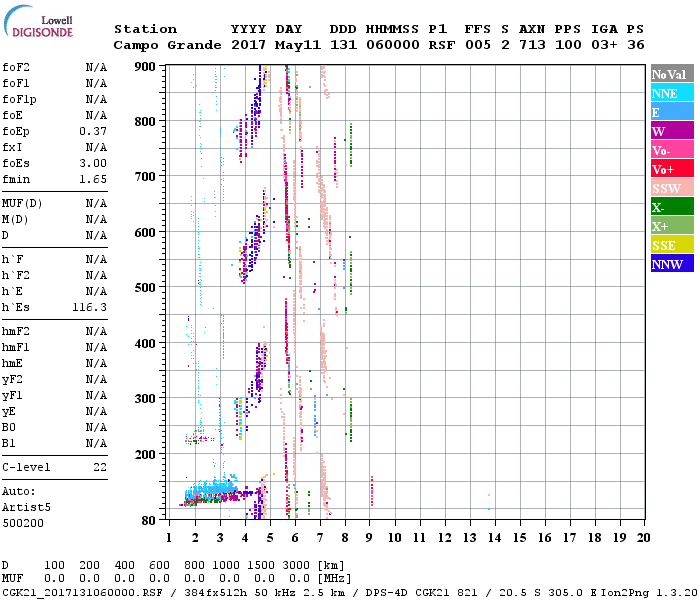Viewport: 700px width, 600px height.
Task: Click the 900 km height axis label
Action: tap(145, 67)
